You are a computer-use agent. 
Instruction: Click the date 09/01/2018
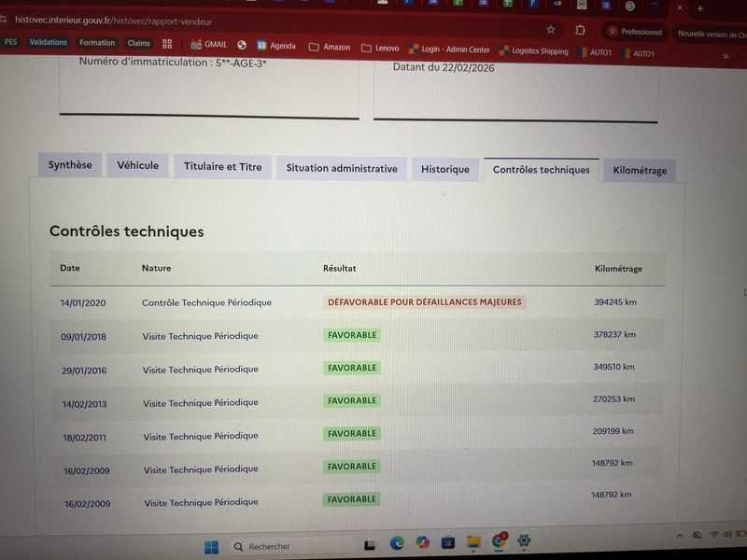coord(83,337)
